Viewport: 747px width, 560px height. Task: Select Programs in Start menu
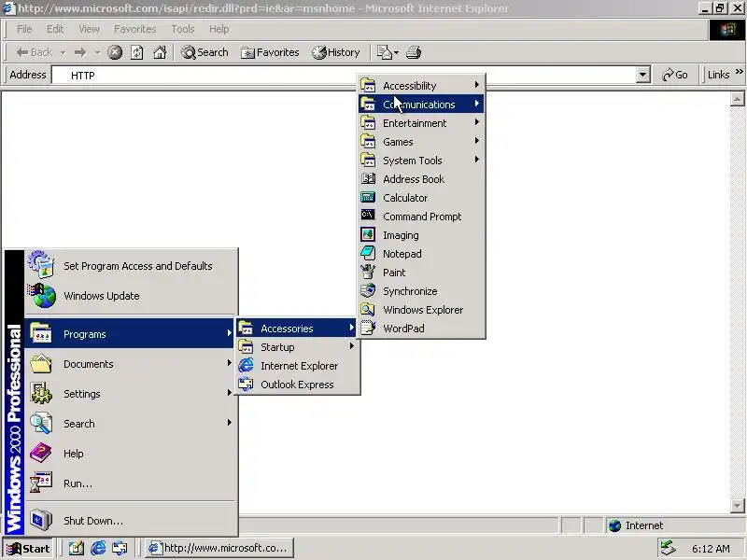click(130, 334)
